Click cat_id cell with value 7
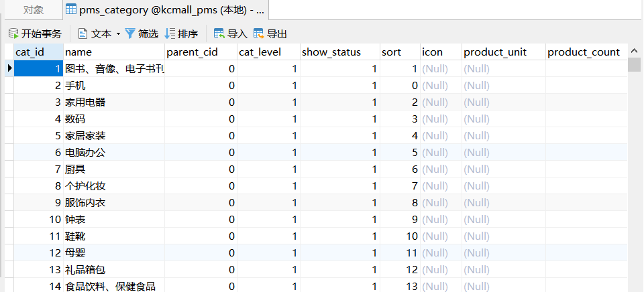Image resolution: width=644 pixels, height=292 pixels. (39, 169)
